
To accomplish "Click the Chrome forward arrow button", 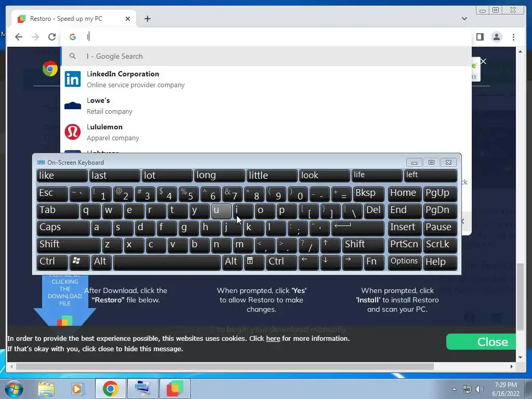I will pos(35,37).
